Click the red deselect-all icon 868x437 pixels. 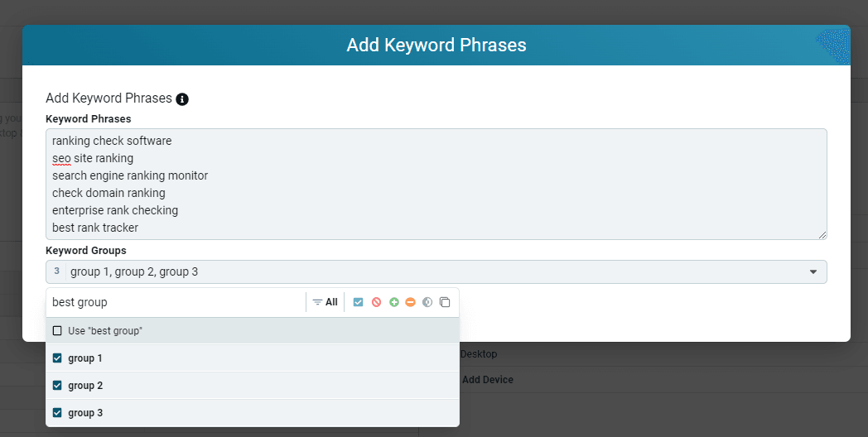coord(376,302)
